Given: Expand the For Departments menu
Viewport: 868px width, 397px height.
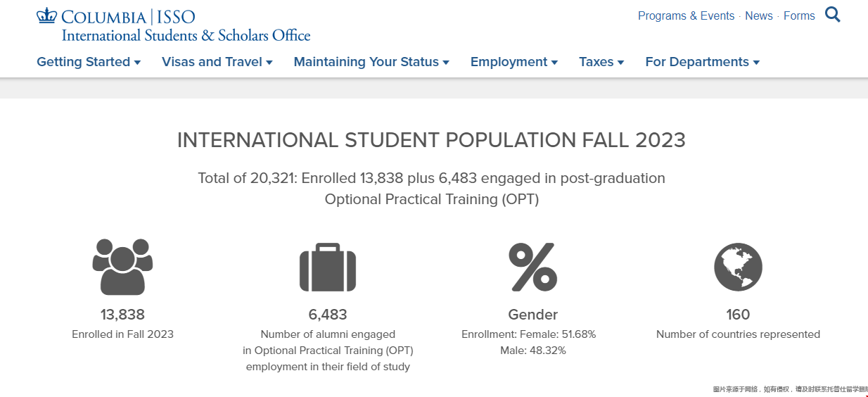Looking at the screenshot, I should 702,62.
